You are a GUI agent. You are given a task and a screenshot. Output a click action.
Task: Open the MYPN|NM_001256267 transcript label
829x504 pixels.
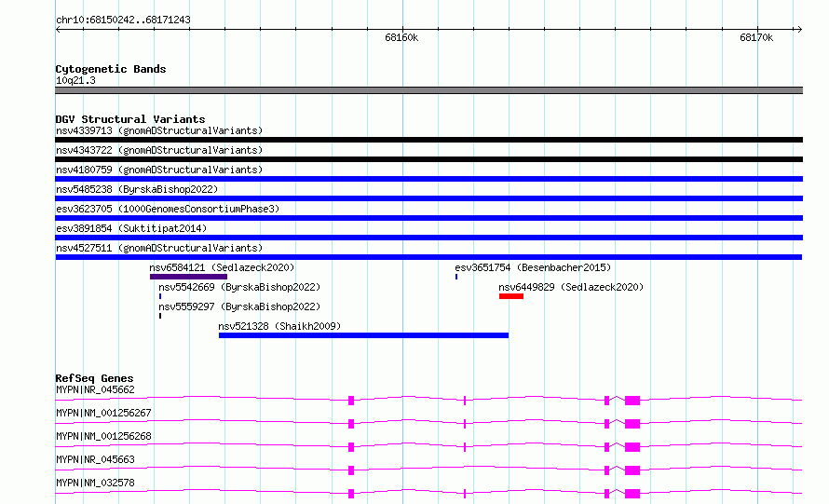[x=103, y=413]
